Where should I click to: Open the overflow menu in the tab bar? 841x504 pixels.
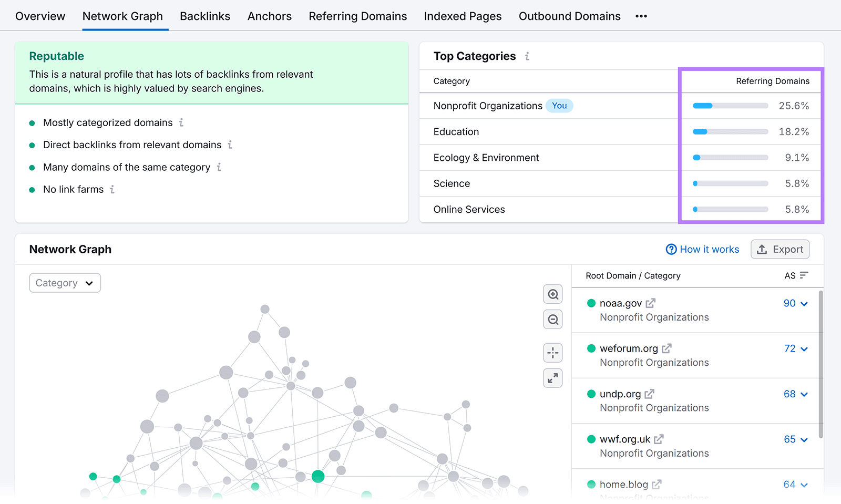[641, 16]
